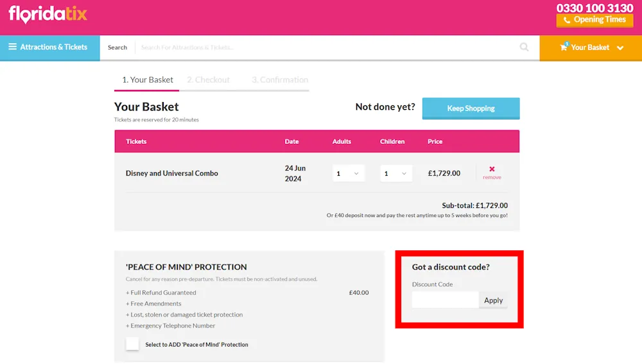Viewport: 642px width, 364px height.
Task: Click the £40 deposit note text
Action: 417,215
